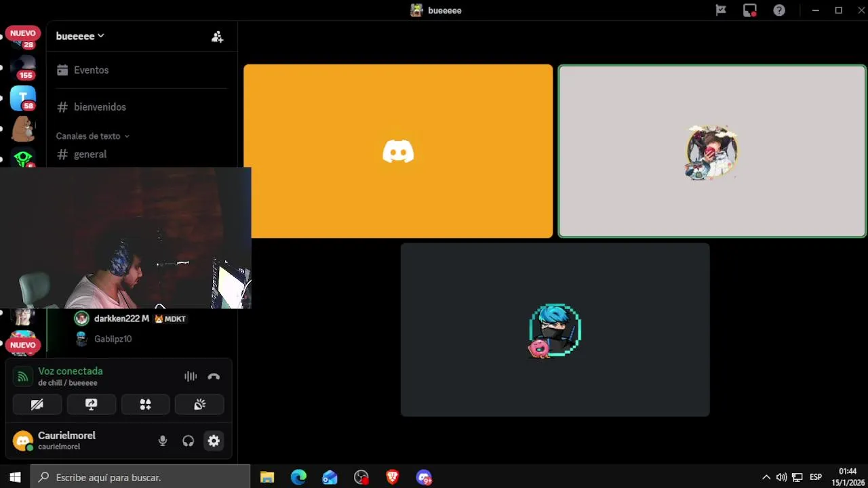Open the soundboard
Image resolution: width=868 pixels, height=488 pixels.
tap(199, 405)
